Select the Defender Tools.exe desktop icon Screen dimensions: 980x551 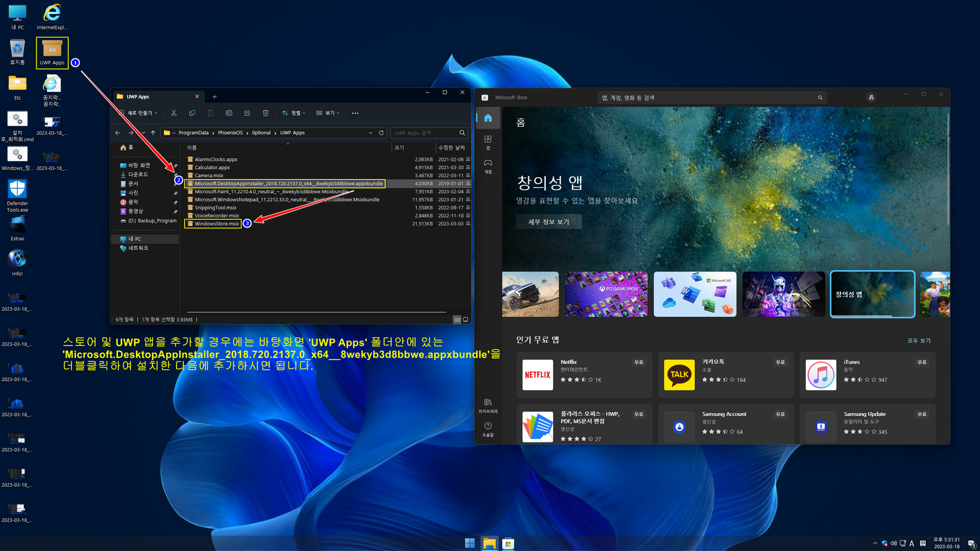tap(17, 196)
